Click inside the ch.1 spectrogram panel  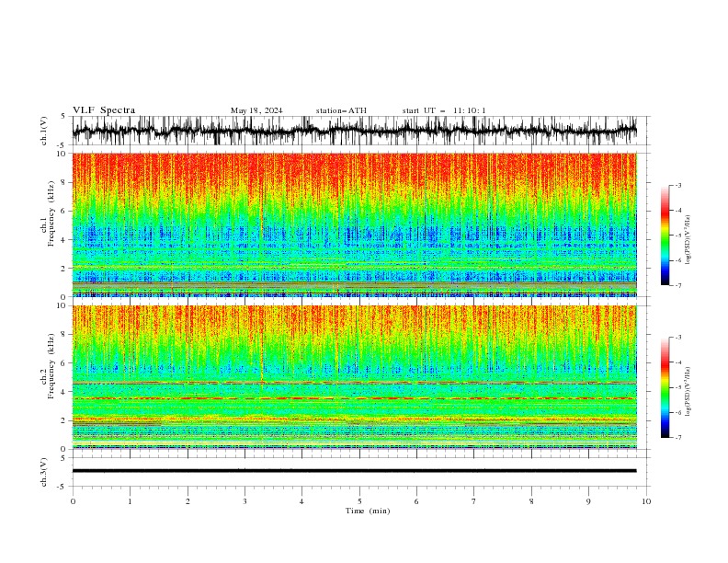[354, 224]
